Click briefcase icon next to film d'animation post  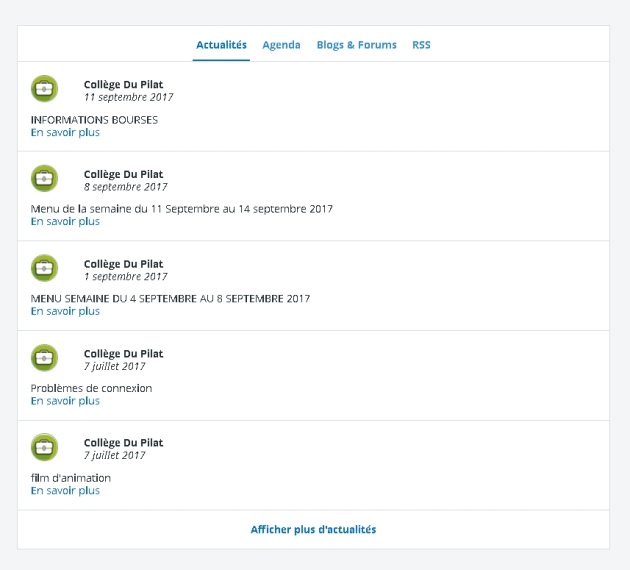(x=44, y=447)
